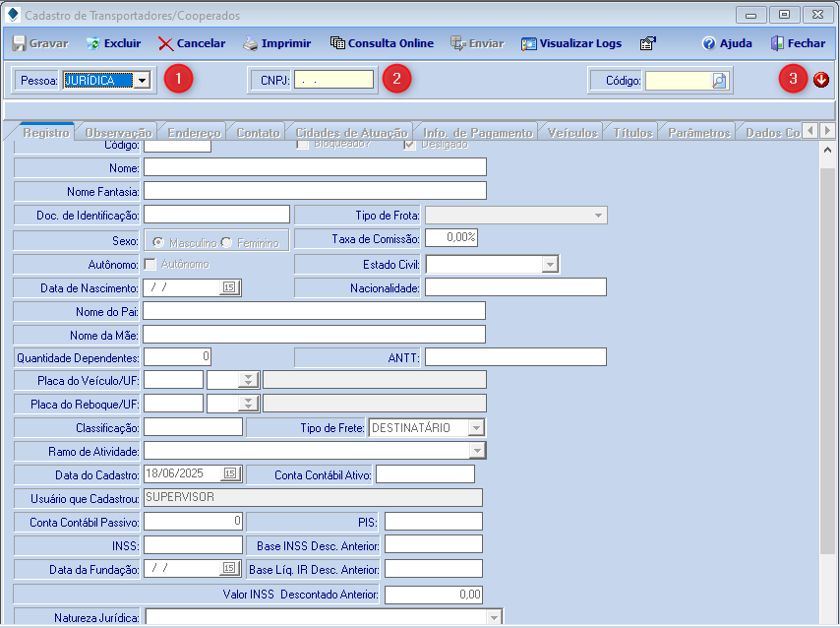This screenshot has height=628, width=840.
Task: Open the Data de Nascimento calendar picker
Action: point(228,287)
